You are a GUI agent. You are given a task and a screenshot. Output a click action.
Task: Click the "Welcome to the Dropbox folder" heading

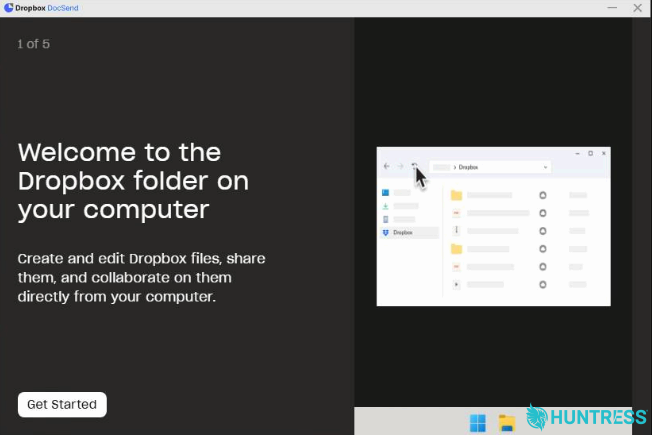click(x=133, y=180)
